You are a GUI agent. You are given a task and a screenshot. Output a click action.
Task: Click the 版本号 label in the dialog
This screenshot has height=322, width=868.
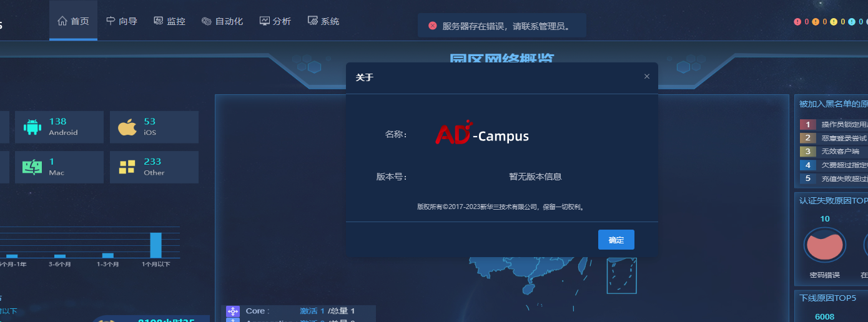392,177
